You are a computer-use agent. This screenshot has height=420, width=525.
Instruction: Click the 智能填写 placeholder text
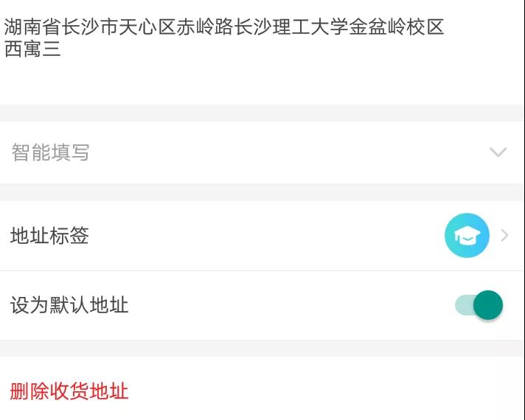pos(50,153)
